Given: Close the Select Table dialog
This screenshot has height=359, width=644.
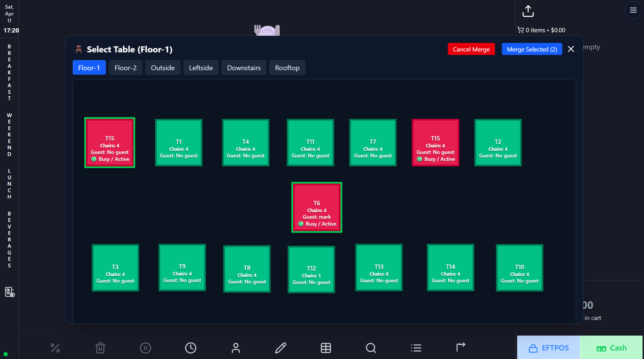Looking at the screenshot, I should pos(571,49).
